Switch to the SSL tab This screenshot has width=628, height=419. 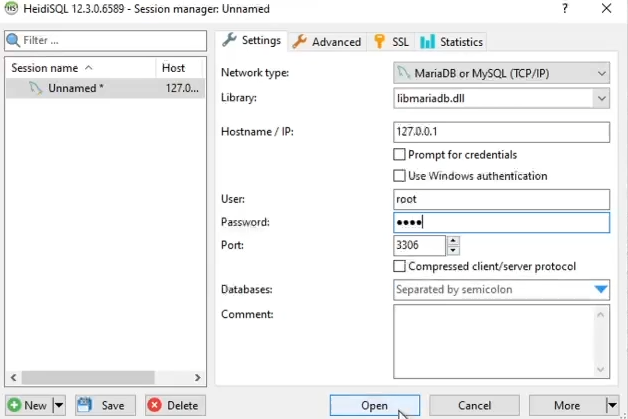tap(391, 42)
